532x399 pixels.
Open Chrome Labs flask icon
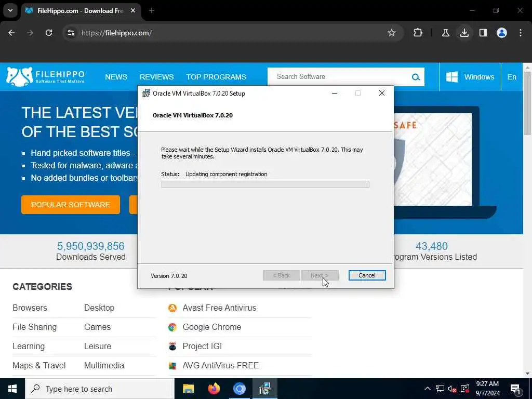pos(445,33)
